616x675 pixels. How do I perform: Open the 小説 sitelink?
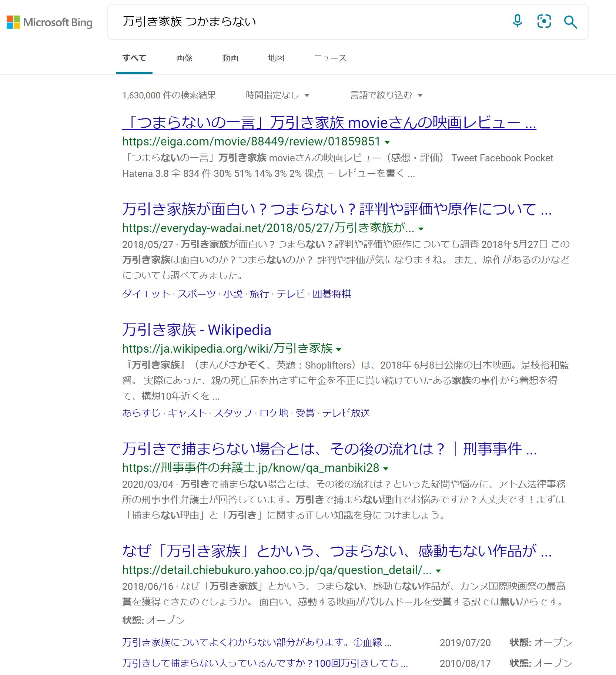pyautogui.click(x=233, y=294)
